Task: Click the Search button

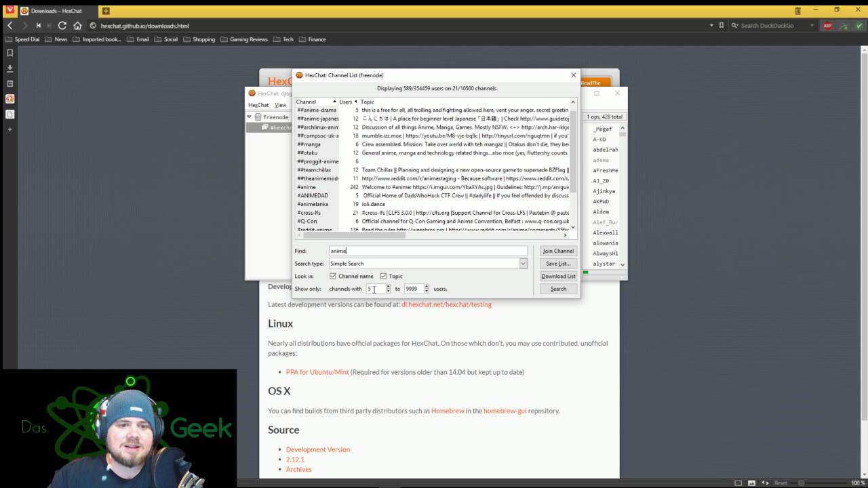Action: tap(558, 289)
